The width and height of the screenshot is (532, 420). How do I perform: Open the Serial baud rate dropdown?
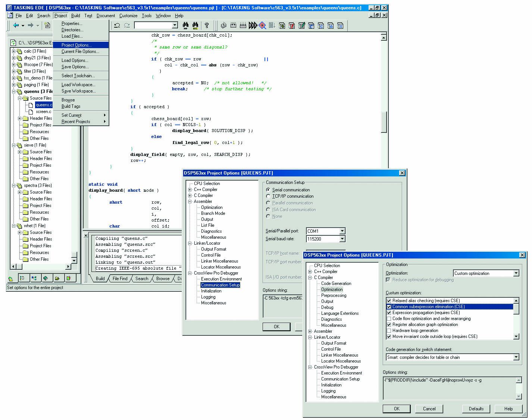tap(342, 239)
